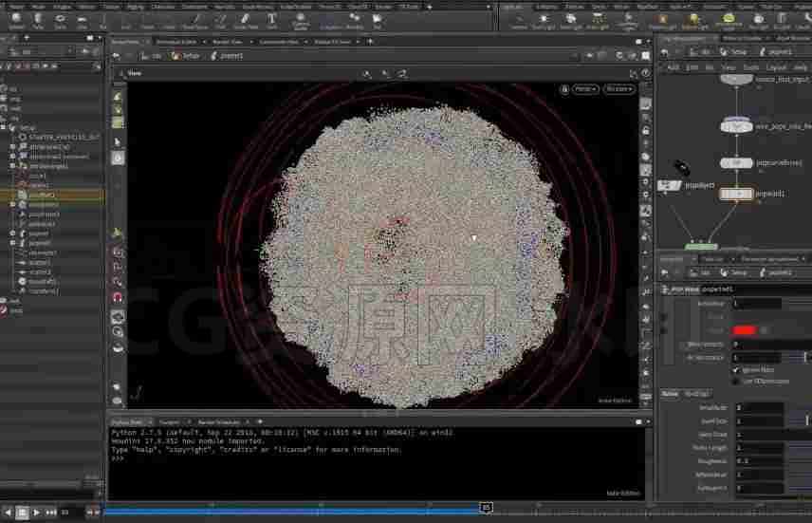Select the File shelf tool
812x523 pixels.
pyautogui.click(x=377, y=20)
